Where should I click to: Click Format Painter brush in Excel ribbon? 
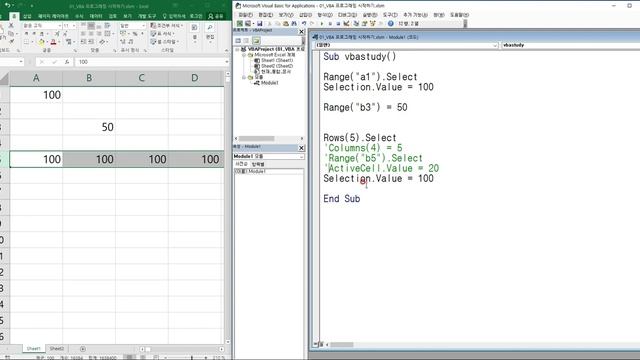11,41
